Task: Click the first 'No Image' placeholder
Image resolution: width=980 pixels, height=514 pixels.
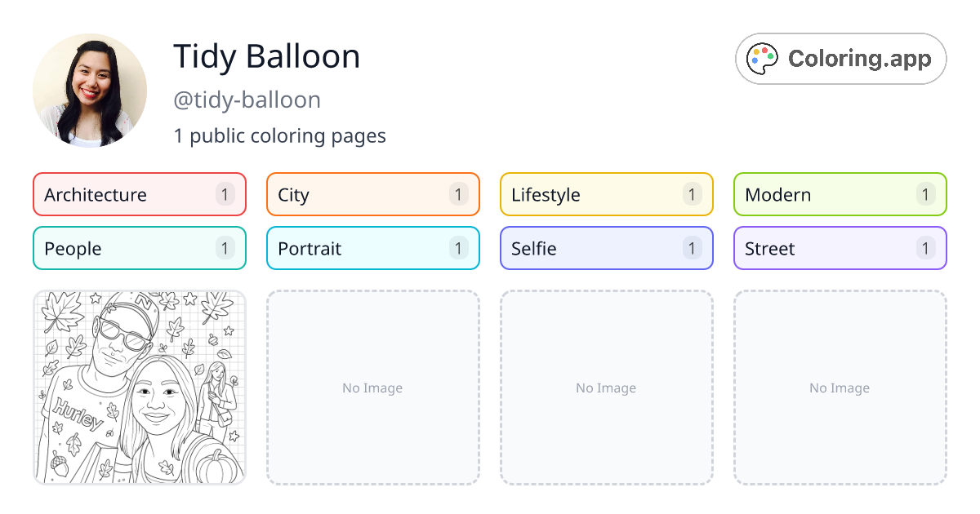Action: click(x=372, y=388)
